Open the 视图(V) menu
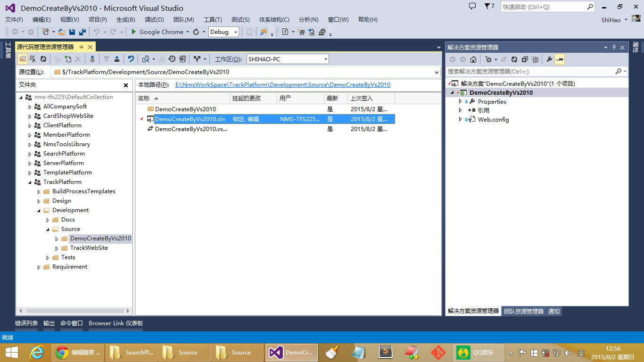 [69, 19]
